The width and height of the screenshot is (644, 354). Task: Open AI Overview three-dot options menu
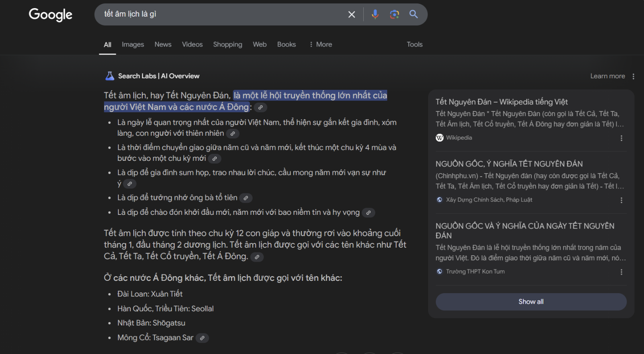click(x=633, y=77)
